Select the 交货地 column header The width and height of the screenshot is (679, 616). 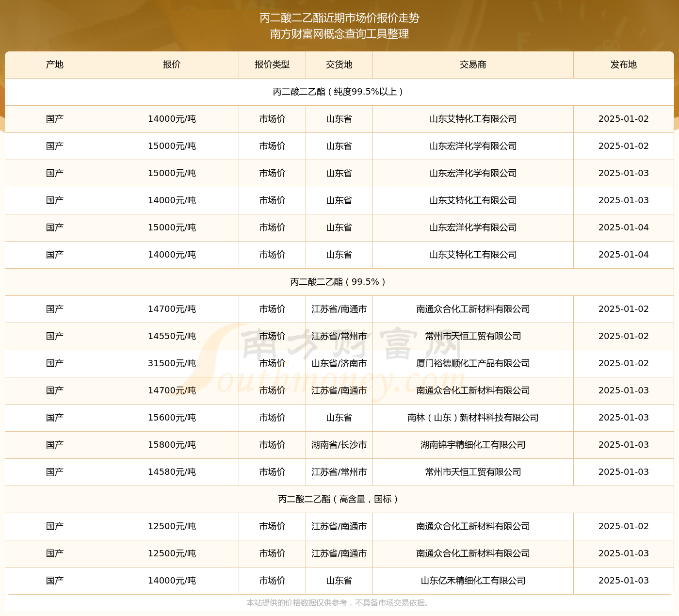(x=339, y=65)
